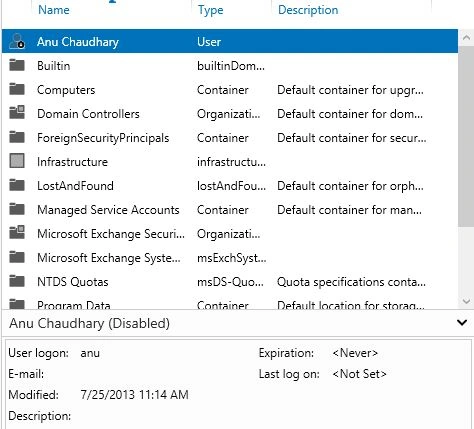The height and width of the screenshot is (429, 474).
Task: Click the scroll up arrow of the list
Action: pyautogui.click(x=466, y=38)
